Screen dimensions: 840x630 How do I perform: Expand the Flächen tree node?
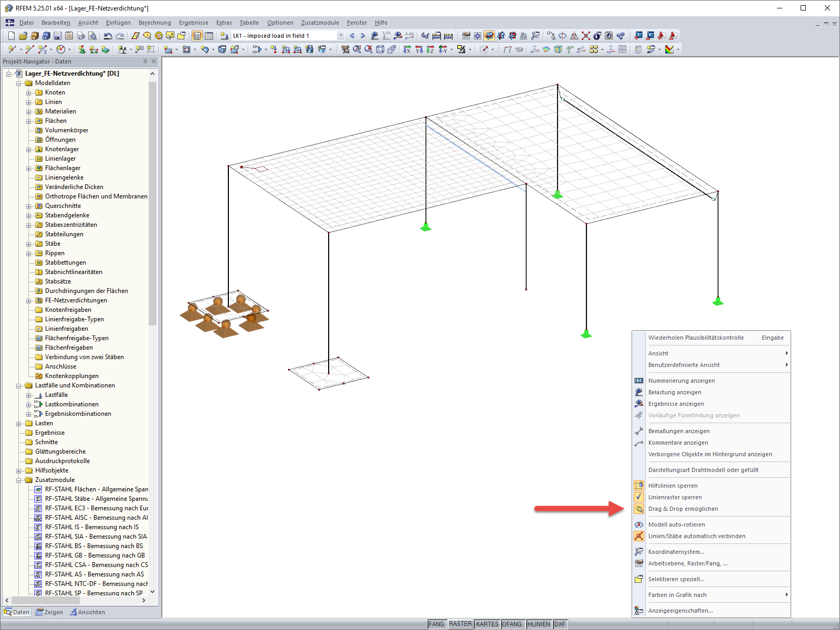tap(29, 121)
